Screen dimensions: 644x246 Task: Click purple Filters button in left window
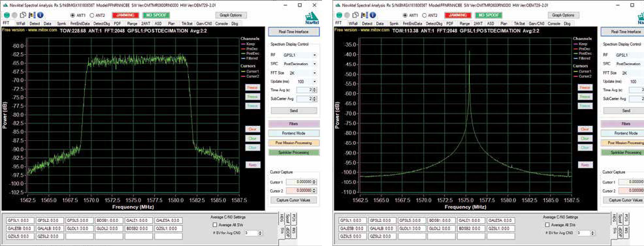click(x=294, y=124)
